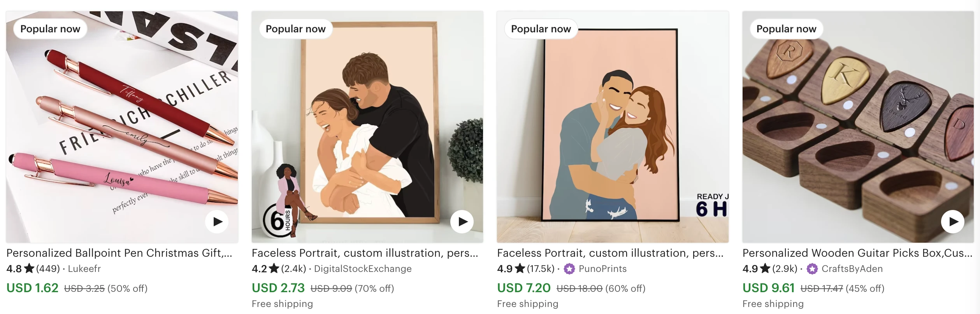This screenshot has width=980, height=314.
Task: Open the Personalized Ballpoint Pen listing title
Action: [119, 252]
